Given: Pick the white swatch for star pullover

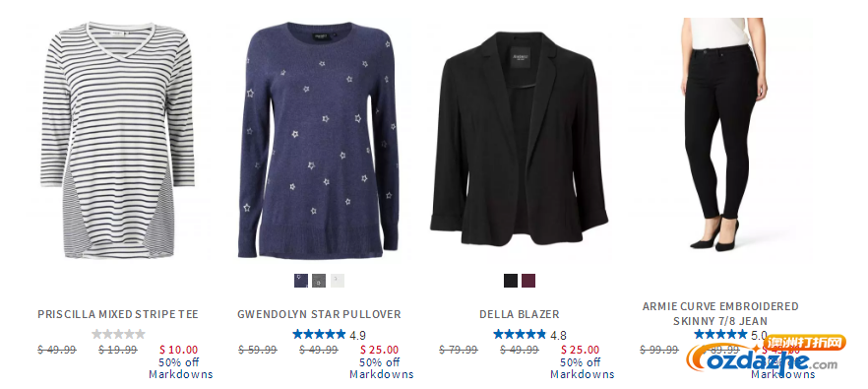Looking at the screenshot, I should click(x=338, y=281).
